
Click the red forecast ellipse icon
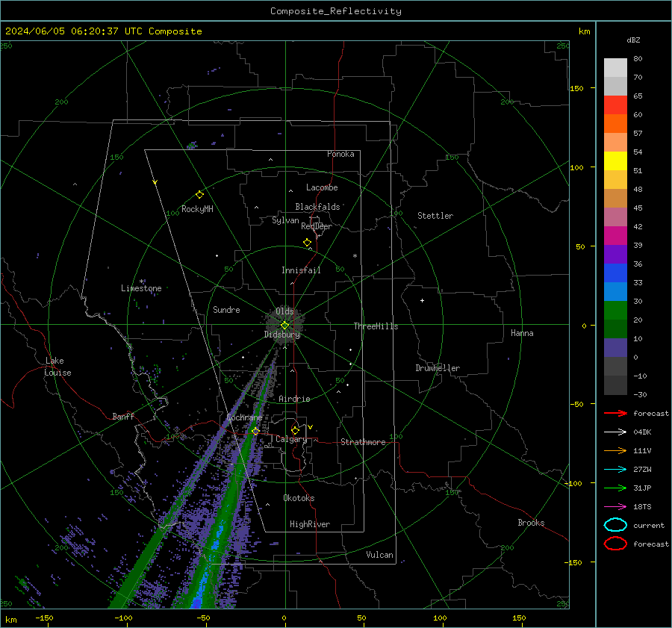(x=615, y=544)
